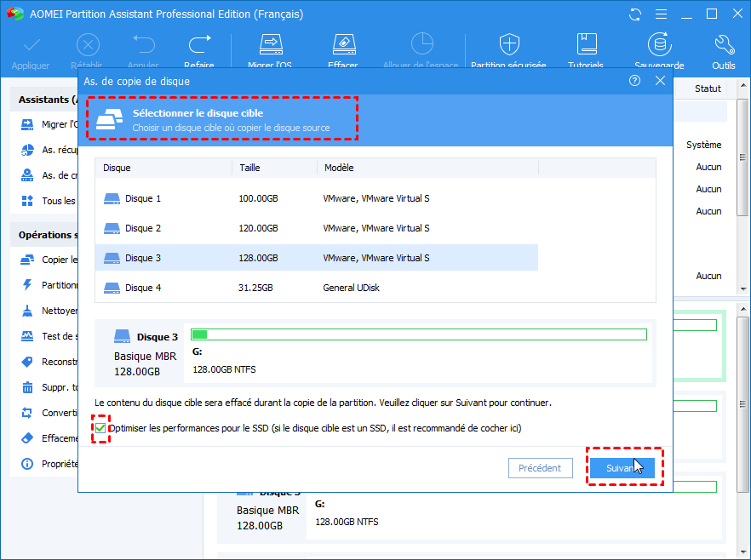This screenshot has height=560, width=751.
Task: Click the Taille column header
Action: pyautogui.click(x=275, y=168)
